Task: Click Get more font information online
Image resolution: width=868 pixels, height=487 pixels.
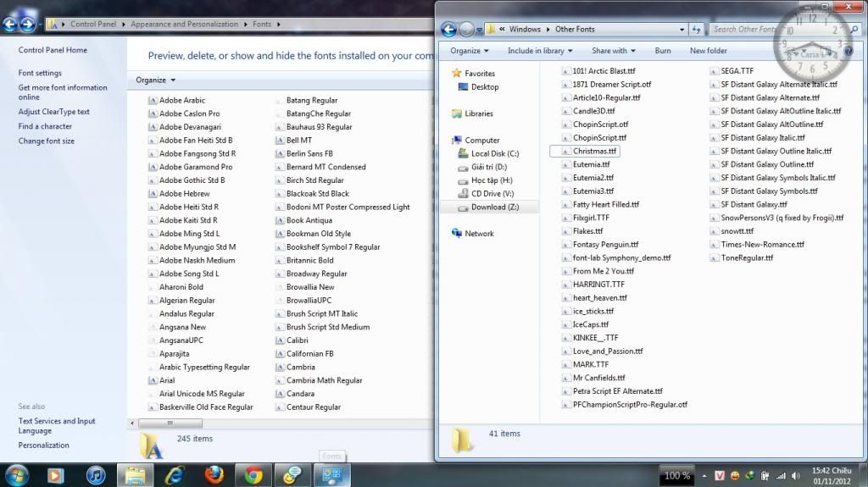Action: pyautogui.click(x=63, y=91)
